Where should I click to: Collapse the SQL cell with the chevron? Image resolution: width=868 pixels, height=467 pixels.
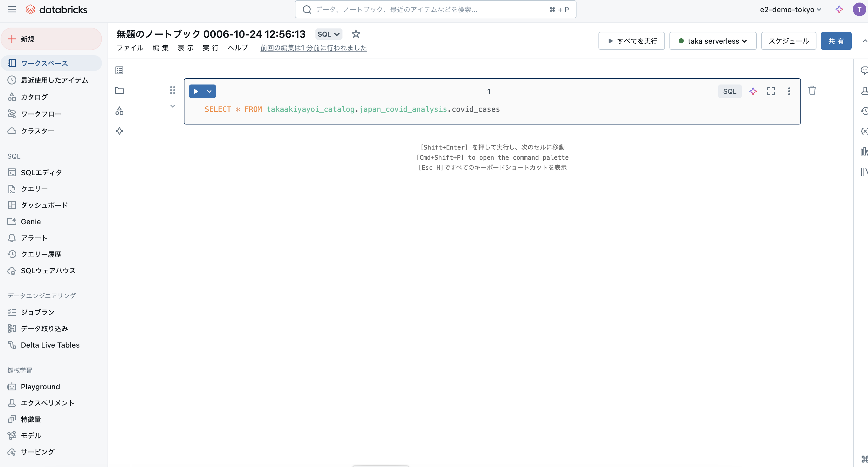[x=173, y=106]
